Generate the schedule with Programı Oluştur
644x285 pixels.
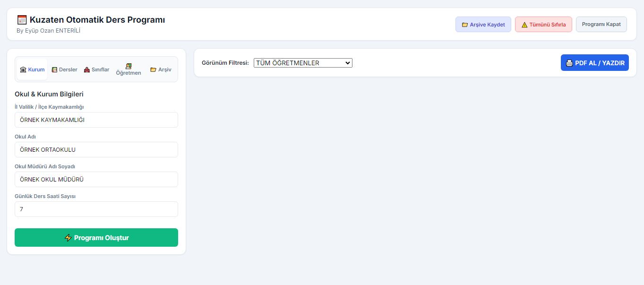point(96,237)
